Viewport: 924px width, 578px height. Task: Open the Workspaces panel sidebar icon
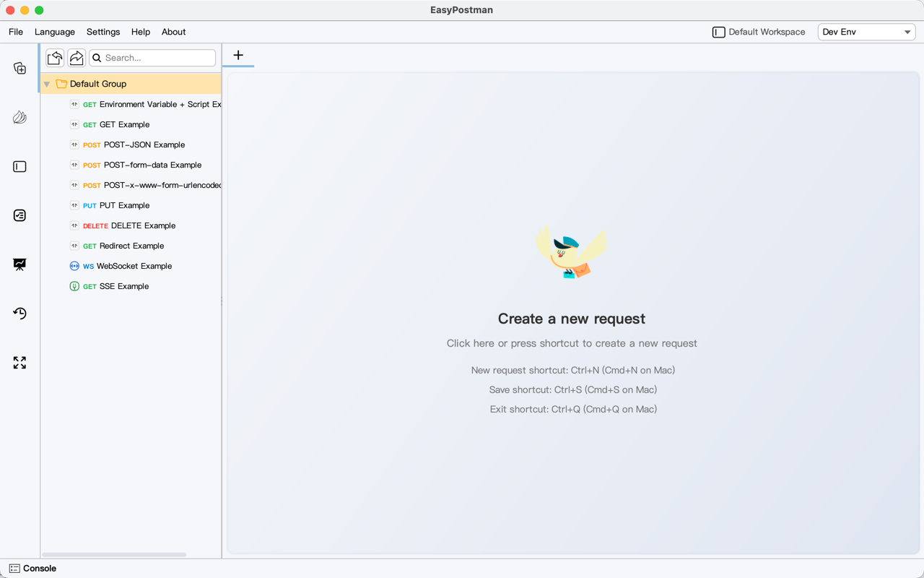(x=19, y=166)
